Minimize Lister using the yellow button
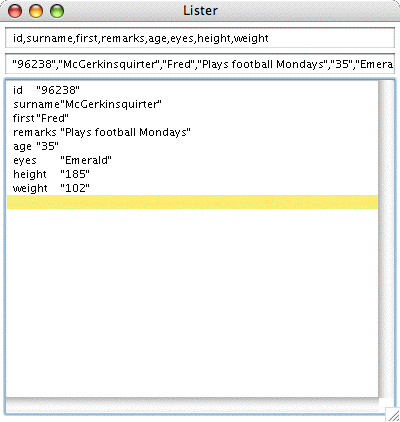 point(36,11)
